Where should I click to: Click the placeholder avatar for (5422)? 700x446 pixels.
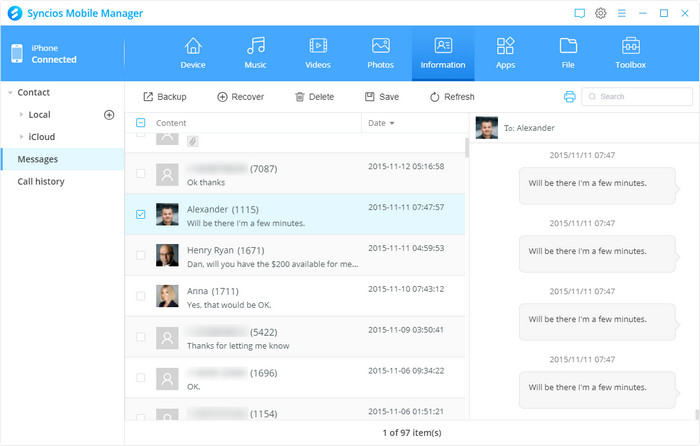pos(167,338)
